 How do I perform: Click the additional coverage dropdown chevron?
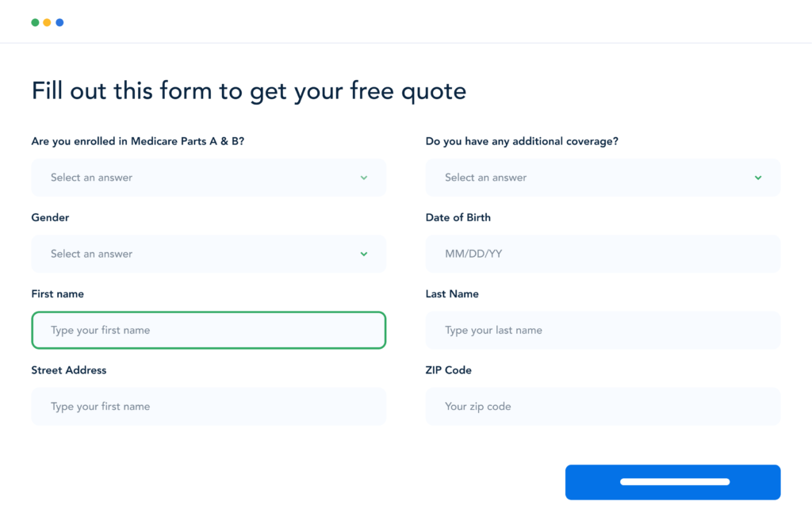[x=758, y=178]
